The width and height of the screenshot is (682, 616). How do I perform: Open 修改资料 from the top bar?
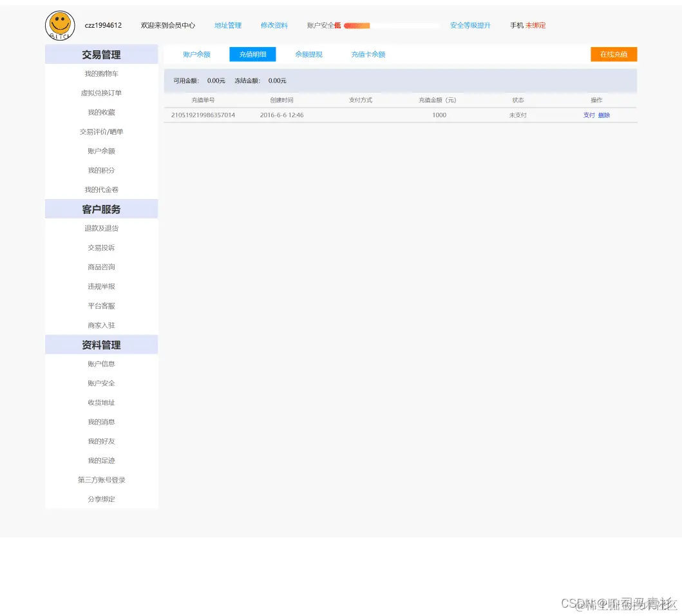274,25
